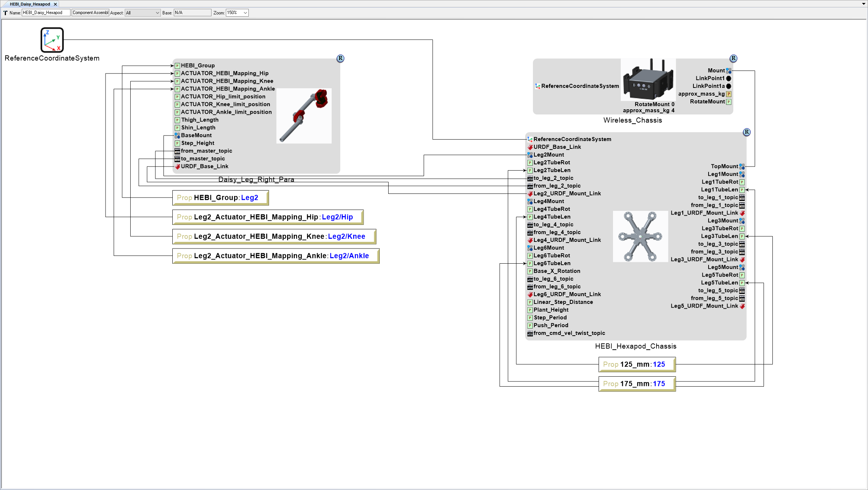868x490 pixels.
Task: Click the R badge above Wireless_Chassis outputs
Action: (733, 58)
